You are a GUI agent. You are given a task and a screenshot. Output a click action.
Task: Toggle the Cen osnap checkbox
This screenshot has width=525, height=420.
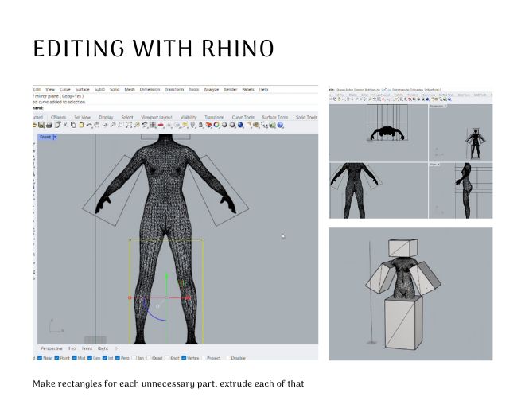[90, 358]
